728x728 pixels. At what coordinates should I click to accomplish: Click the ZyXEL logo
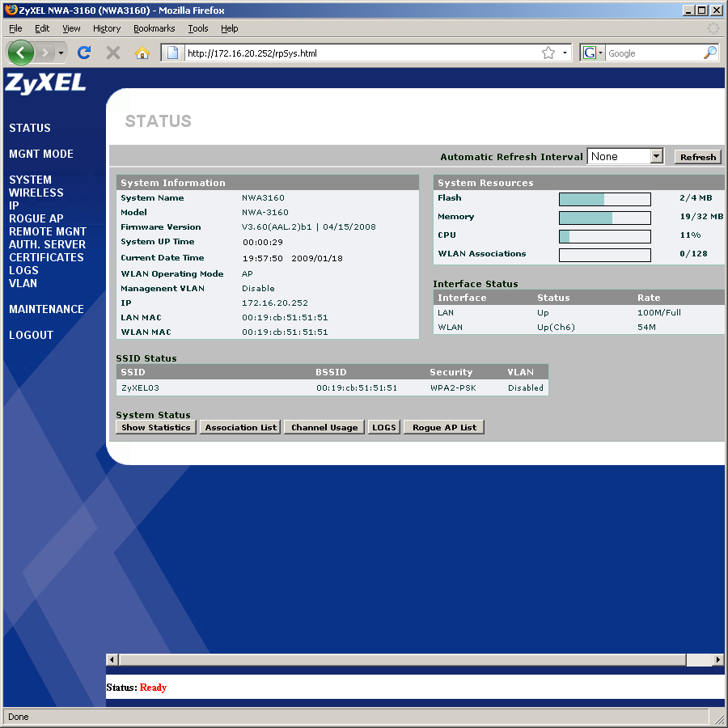click(x=45, y=83)
